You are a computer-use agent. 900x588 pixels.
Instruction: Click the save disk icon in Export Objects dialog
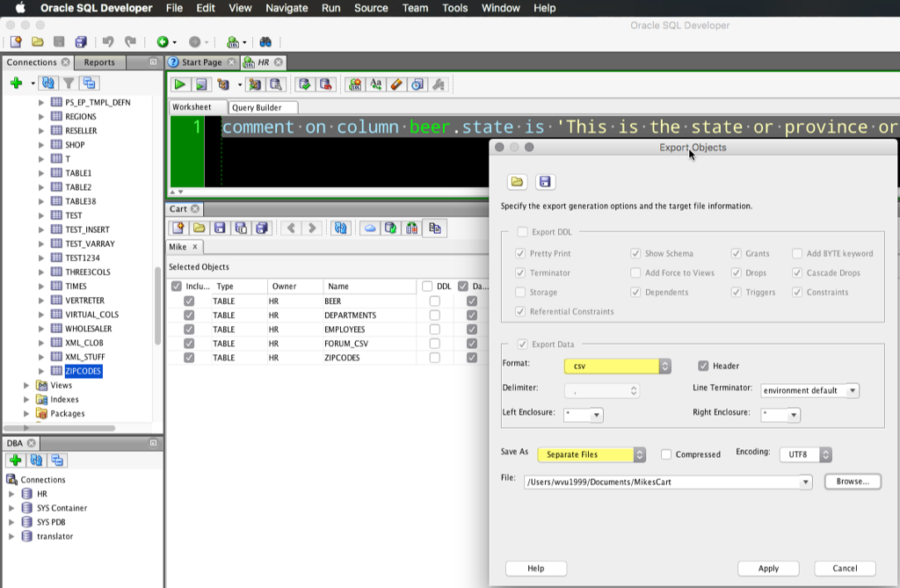point(544,182)
